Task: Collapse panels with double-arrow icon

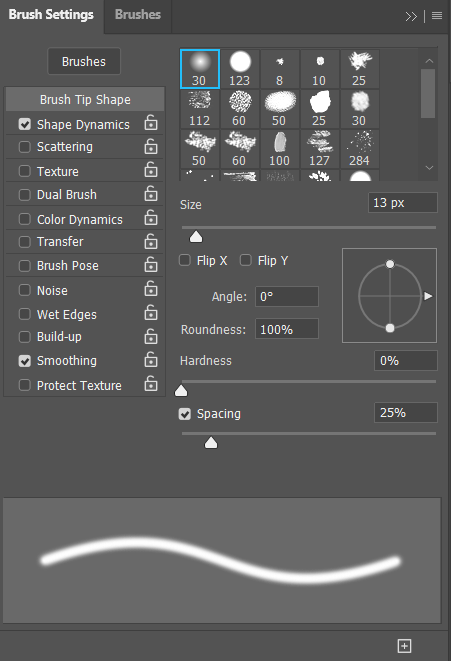Action: click(x=411, y=16)
